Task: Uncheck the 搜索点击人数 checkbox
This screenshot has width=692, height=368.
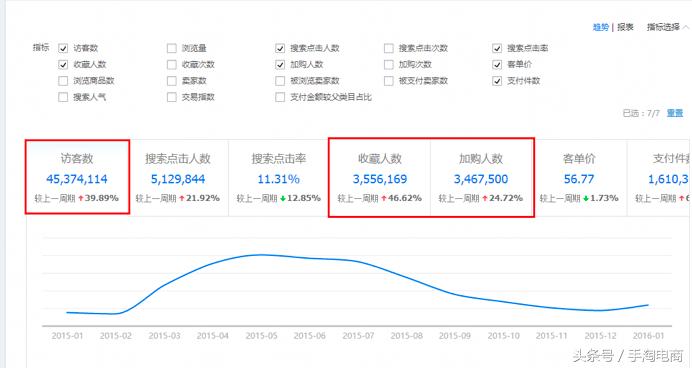Action: coord(280,48)
